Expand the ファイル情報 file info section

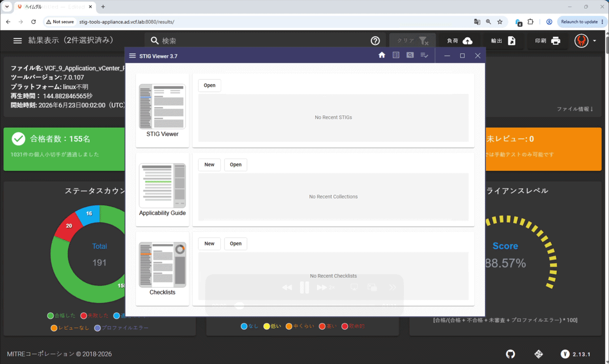(x=575, y=109)
